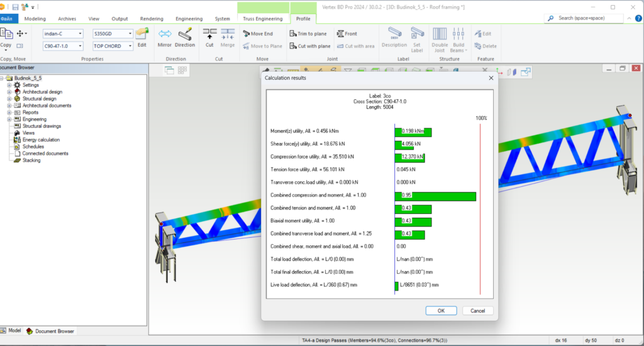
Task: Expand the Settings tree node
Action: tap(9, 85)
